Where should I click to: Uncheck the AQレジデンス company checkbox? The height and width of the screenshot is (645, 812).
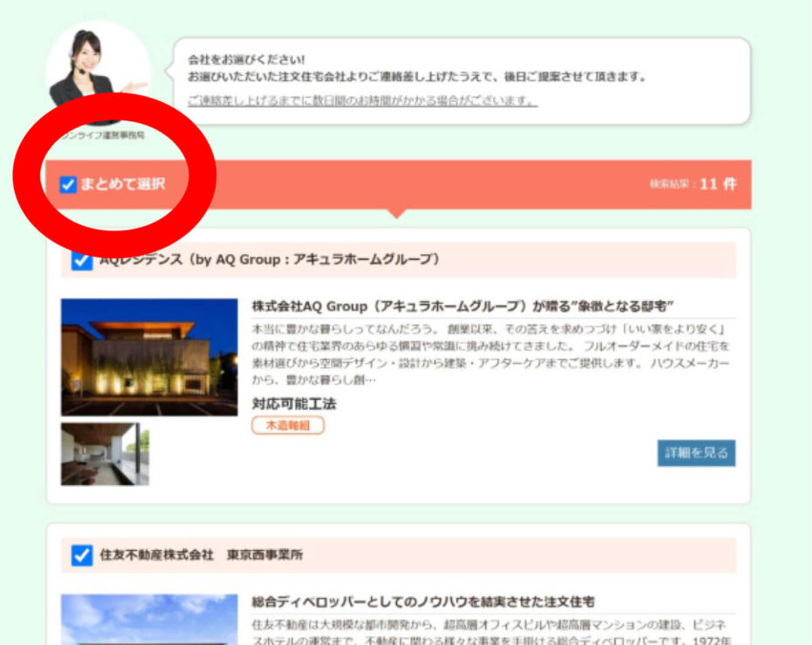(81, 260)
